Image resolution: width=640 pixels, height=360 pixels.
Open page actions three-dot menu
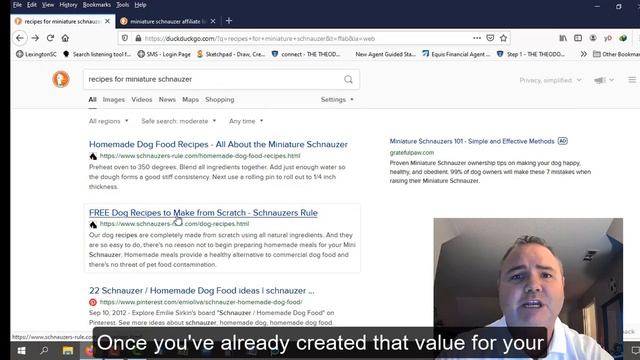477,38
